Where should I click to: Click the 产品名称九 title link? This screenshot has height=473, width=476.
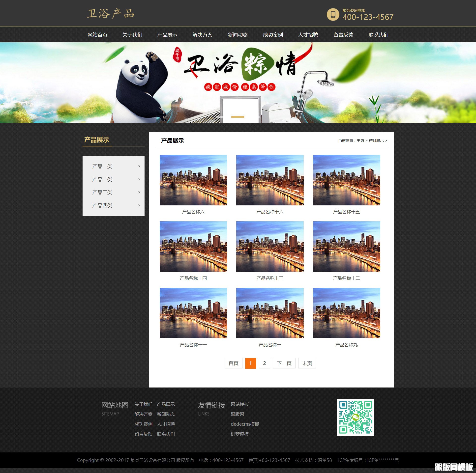click(346, 345)
